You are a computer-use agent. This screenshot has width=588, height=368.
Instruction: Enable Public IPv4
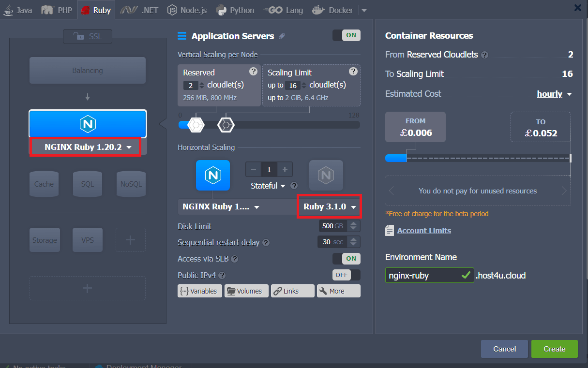click(346, 275)
